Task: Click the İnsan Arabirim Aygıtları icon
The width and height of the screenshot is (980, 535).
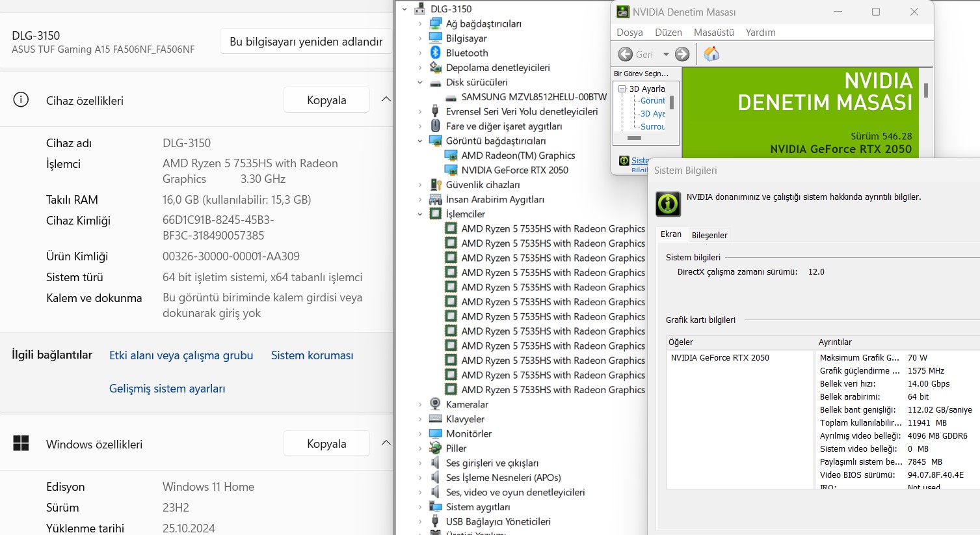Action: [436, 199]
